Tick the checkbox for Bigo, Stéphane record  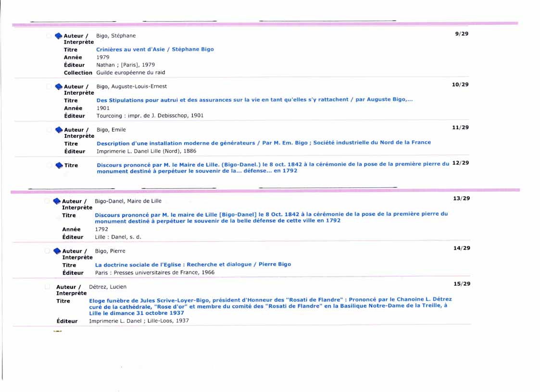49,36
